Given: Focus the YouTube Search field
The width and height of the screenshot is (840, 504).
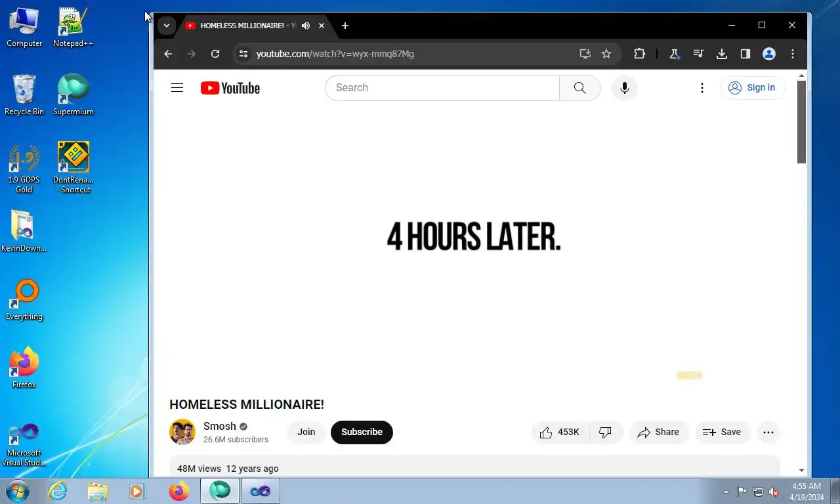Looking at the screenshot, I should click(x=442, y=88).
